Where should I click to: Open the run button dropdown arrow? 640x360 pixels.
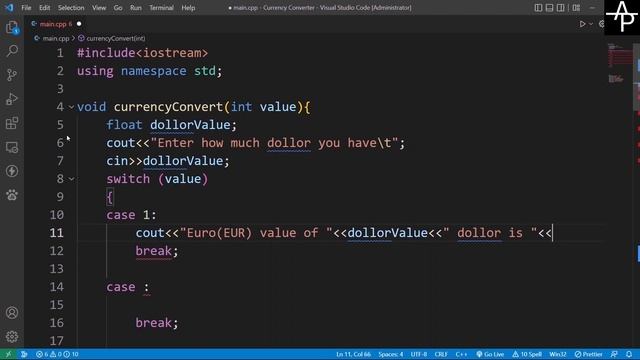coord(591,24)
